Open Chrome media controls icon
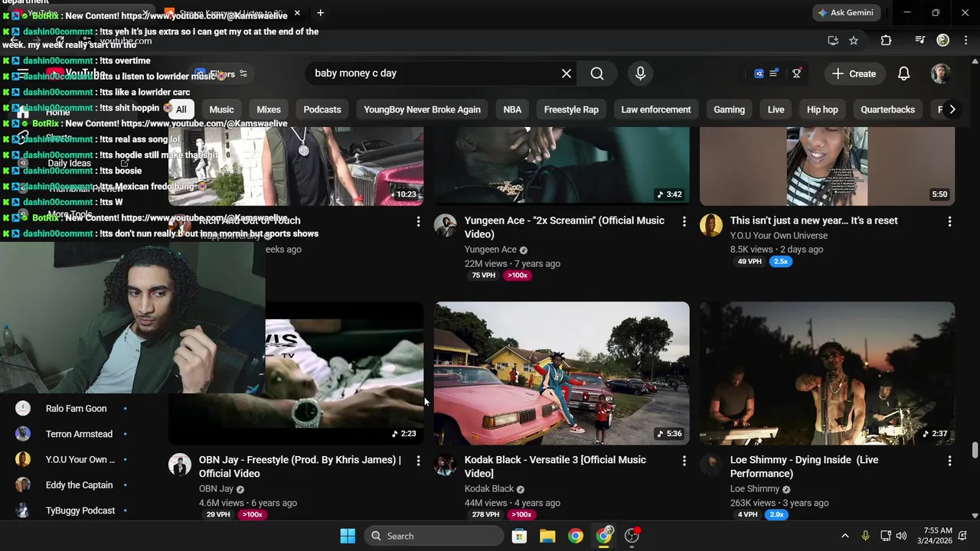The width and height of the screenshot is (980, 551). 920,41
